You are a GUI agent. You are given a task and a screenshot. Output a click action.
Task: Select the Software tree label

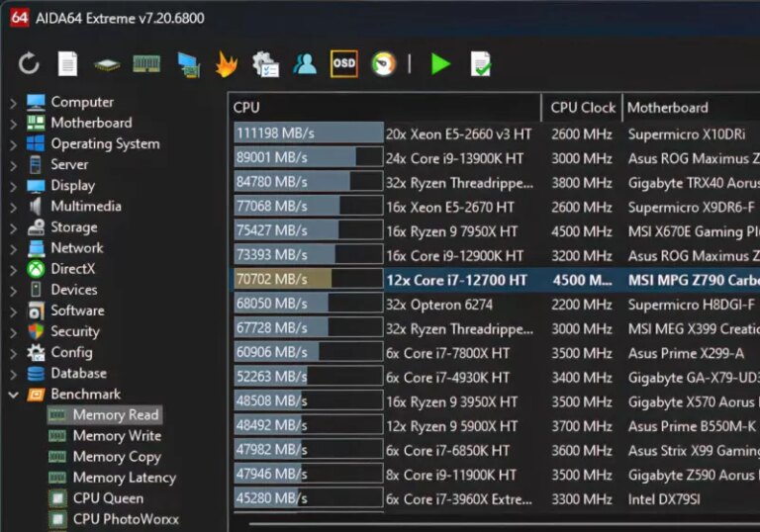pos(77,310)
